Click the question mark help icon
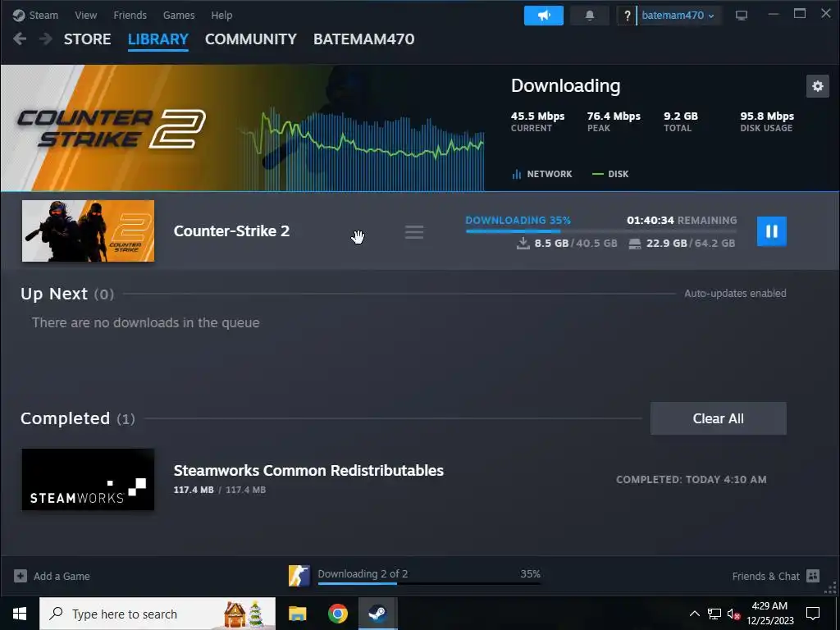Screen dimensions: 840x630 [627, 16]
